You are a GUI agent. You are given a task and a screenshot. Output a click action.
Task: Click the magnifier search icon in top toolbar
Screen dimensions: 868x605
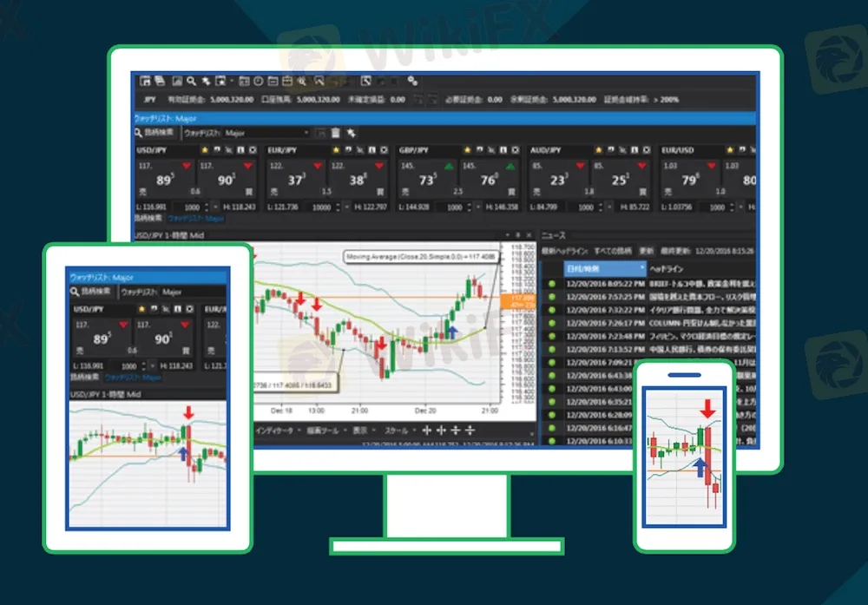pyautogui.click(x=191, y=81)
